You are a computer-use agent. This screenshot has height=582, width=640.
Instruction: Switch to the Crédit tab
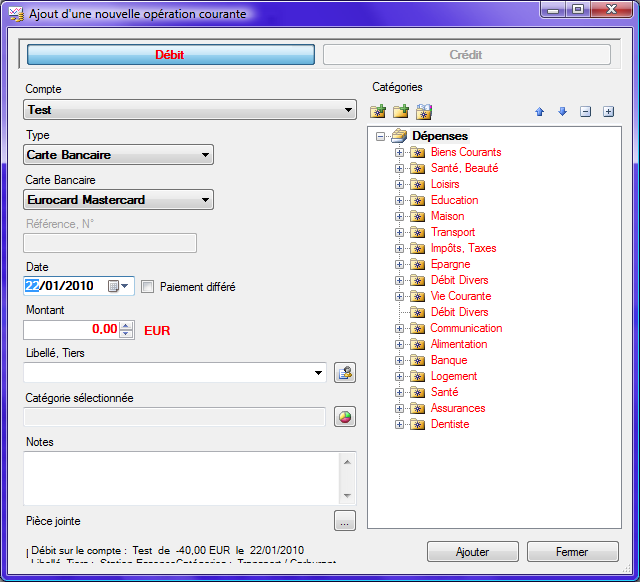[466, 55]
